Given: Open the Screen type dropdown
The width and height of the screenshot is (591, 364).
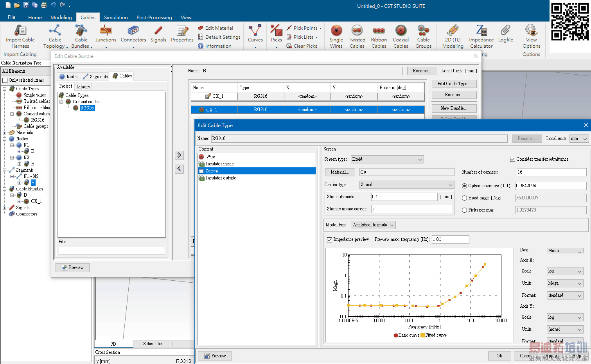Looking at the screenshot, I should [x=387, y=160].
